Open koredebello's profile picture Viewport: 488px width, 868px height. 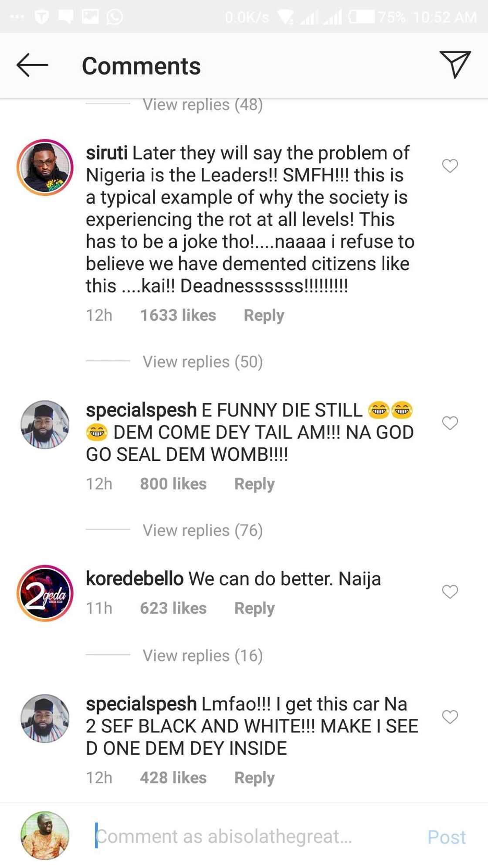tap(45, 593)
